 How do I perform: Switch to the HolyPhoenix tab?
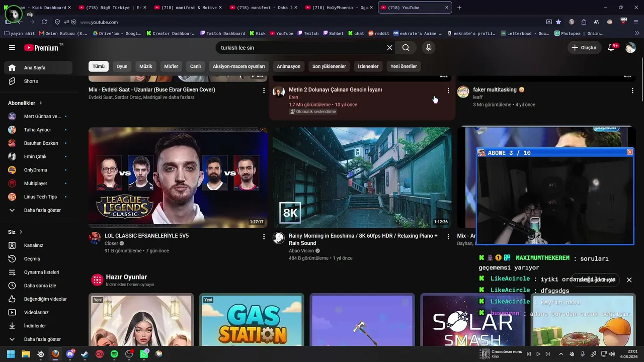pos(340,8)
